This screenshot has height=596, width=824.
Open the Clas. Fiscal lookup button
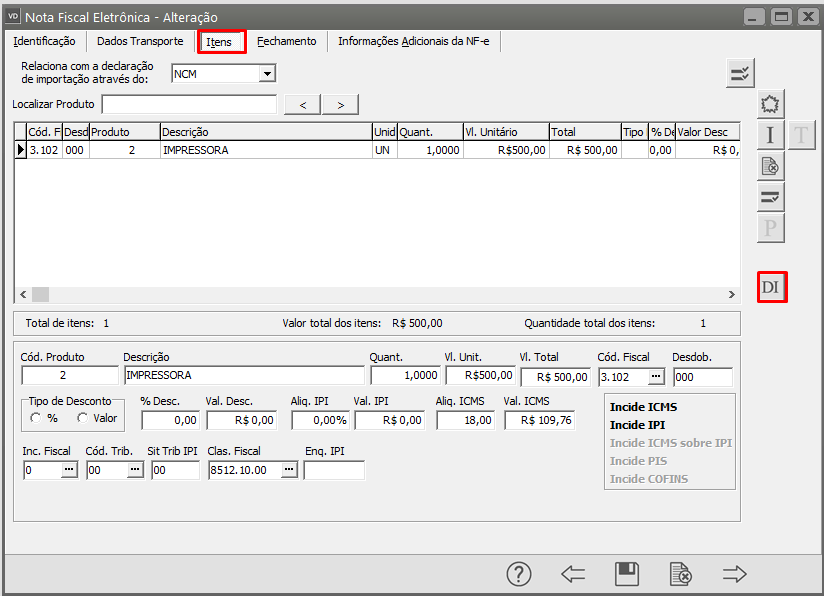click(288, 470)
